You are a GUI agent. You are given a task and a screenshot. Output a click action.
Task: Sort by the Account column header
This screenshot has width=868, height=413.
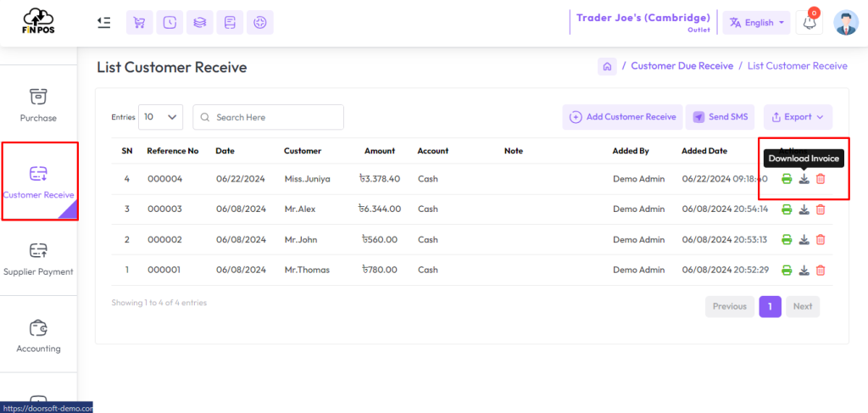coord(433,151)
